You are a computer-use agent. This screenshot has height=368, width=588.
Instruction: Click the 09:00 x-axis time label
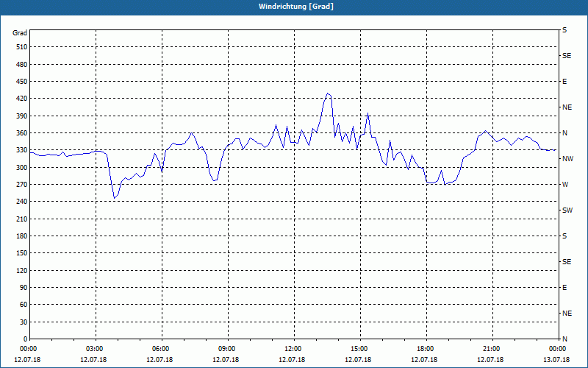228,349
